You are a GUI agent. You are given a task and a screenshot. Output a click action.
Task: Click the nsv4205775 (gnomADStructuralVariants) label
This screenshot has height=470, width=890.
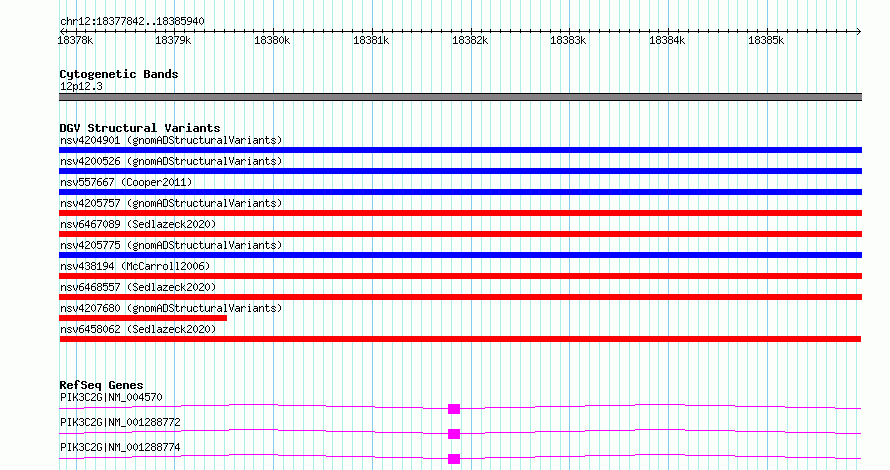click(171, 245)
